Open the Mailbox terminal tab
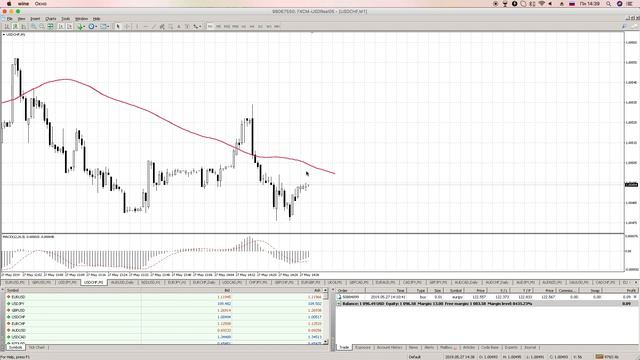 pos(448,347)
